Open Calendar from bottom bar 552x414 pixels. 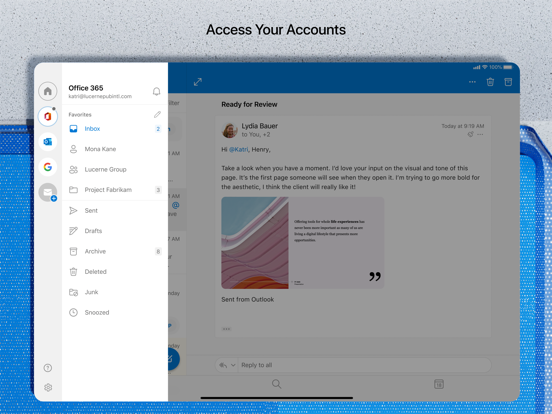[439, 384]
